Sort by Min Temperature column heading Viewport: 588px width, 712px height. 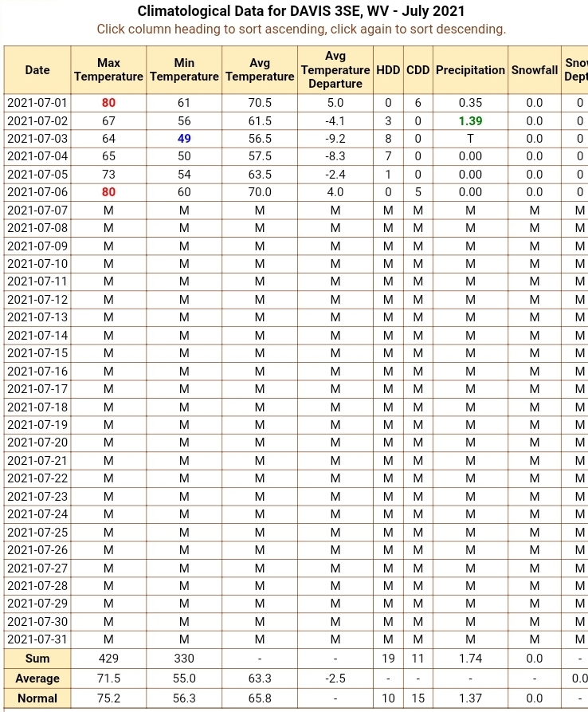pyautogui.click(x=184, y=70)
